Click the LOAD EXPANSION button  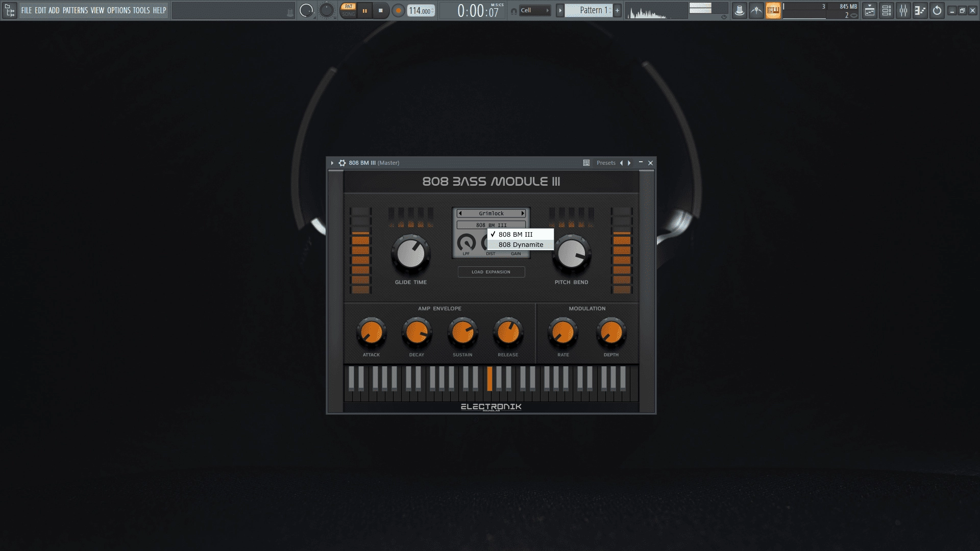[491, 272]
